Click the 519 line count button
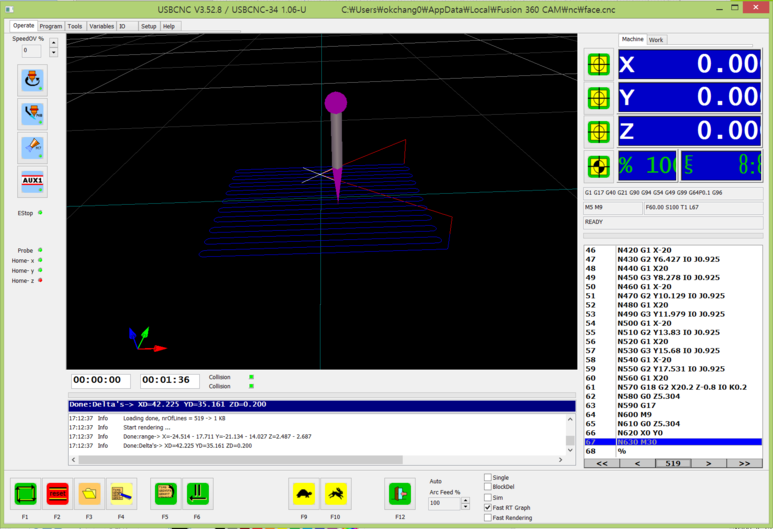773x529 pixels. tap(673, 463)
